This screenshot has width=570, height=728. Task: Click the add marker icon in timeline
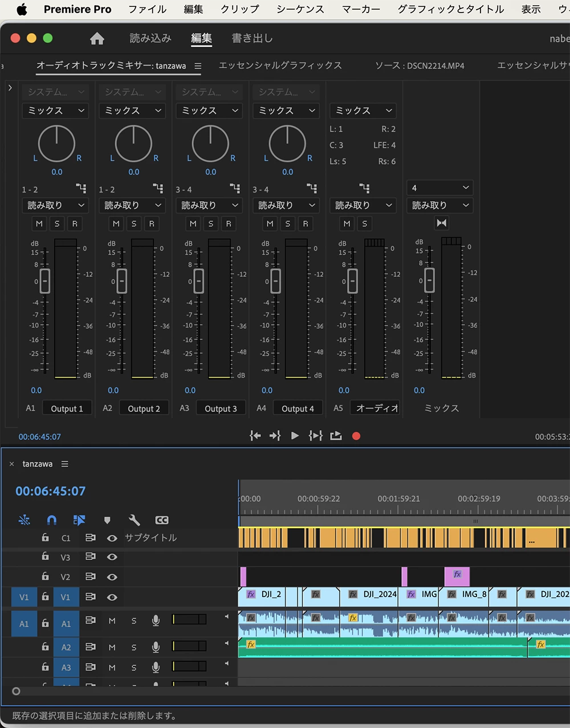107,520
